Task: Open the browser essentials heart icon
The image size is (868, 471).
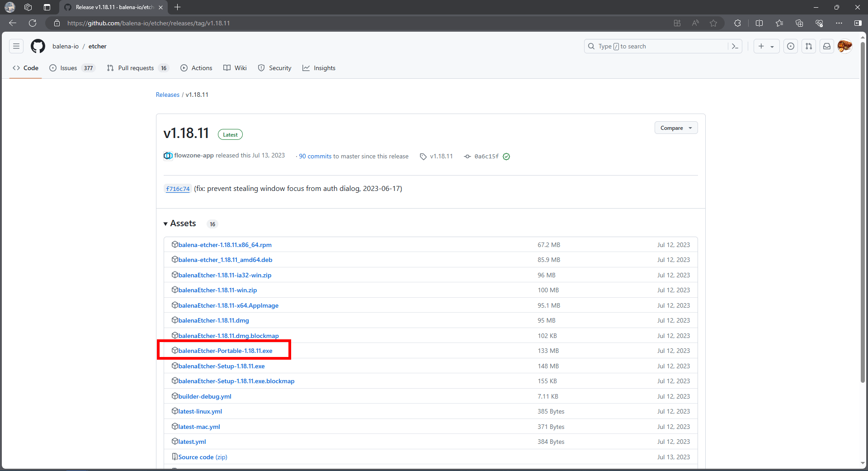Action: 819,23
